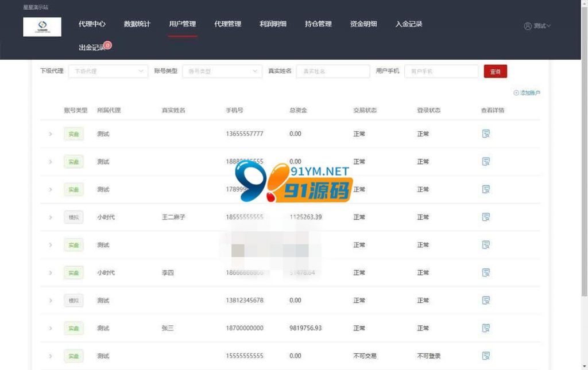The width and height of the screenshot is (588, 370).
Task: Open the 测试 user account menu
Action: coord(537,26)
